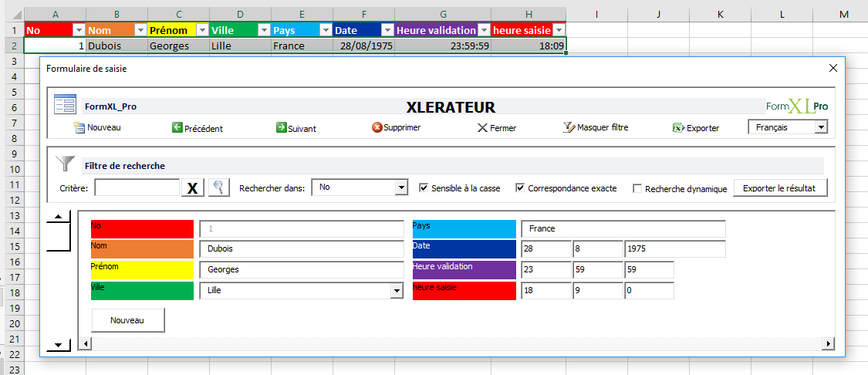Click the green Ville field label
This screenshot has width=868, height=375.
pos(142,291)
